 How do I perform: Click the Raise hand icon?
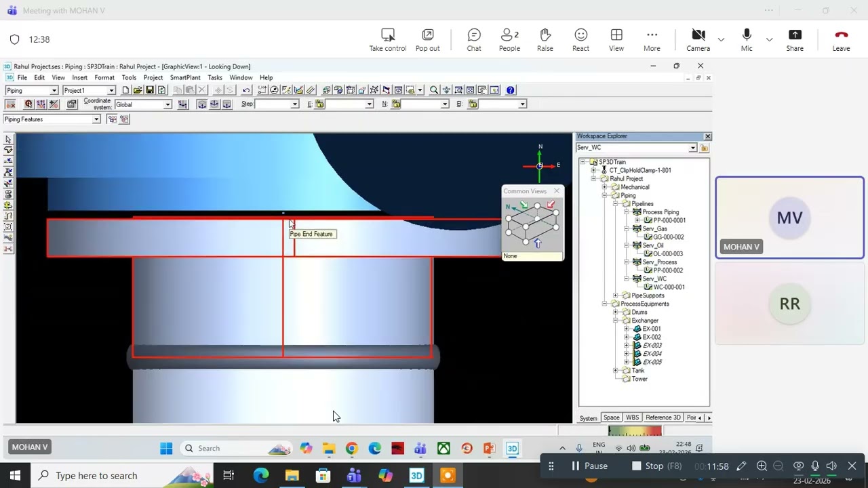pos(545,39)
